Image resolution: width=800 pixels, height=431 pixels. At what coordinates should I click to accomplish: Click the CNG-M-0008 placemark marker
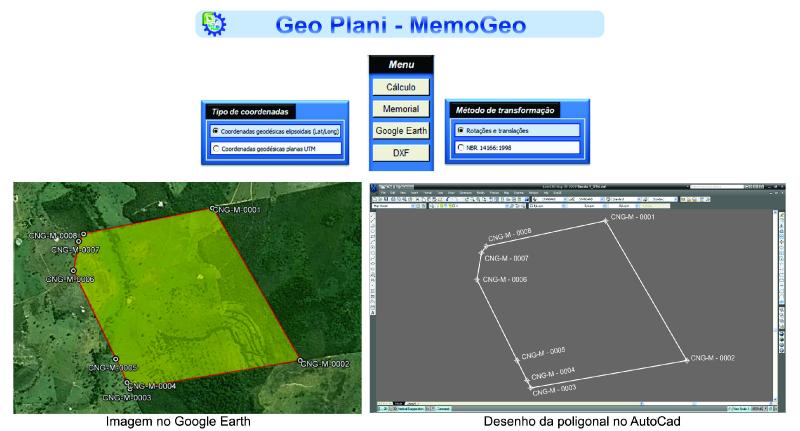83,234
